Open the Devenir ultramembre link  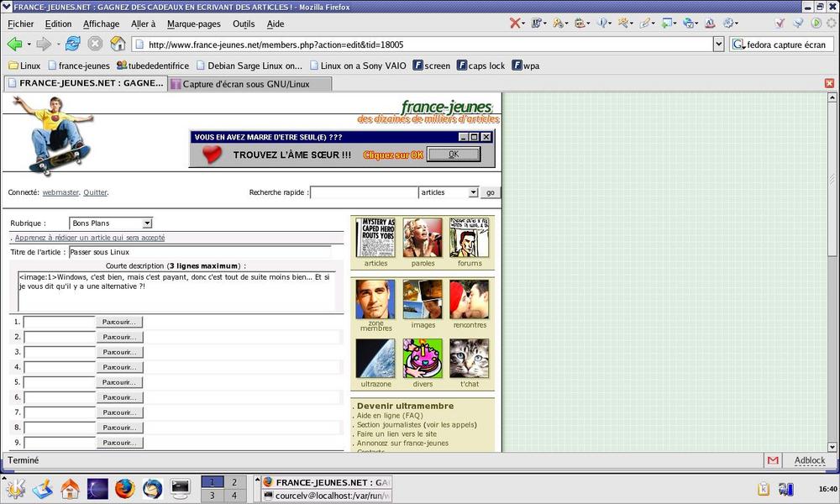(405, 406)
